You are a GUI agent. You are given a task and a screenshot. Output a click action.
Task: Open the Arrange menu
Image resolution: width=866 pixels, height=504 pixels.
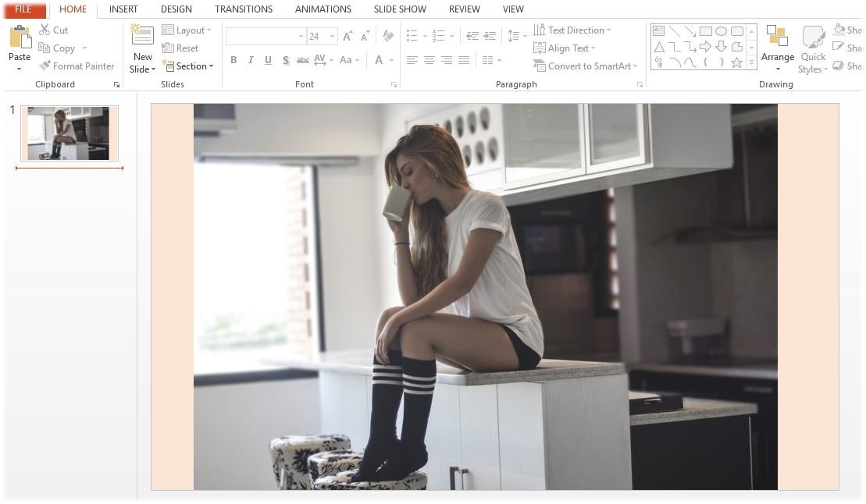(778, 48)
